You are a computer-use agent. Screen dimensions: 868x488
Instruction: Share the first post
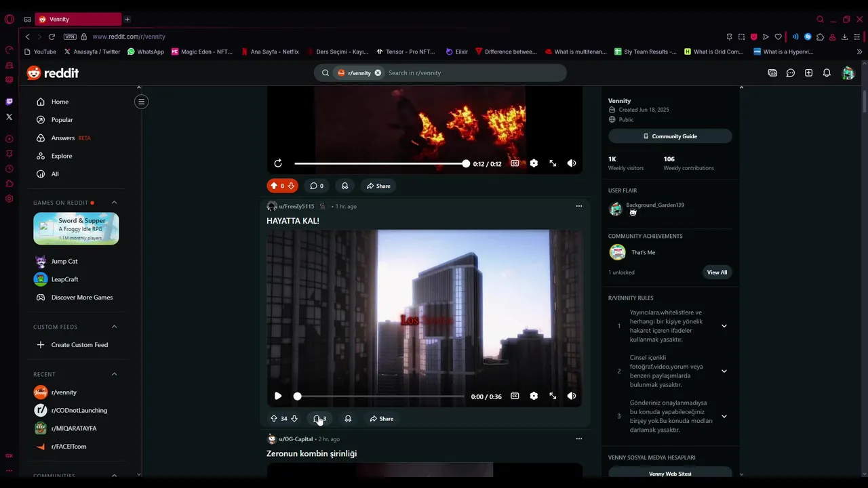[x=378, y=186]
